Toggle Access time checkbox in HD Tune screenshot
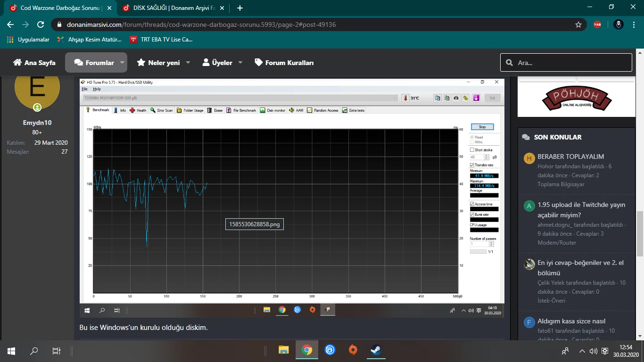The width and height of the screenshot is (644, 362). [x=472, y=204]
